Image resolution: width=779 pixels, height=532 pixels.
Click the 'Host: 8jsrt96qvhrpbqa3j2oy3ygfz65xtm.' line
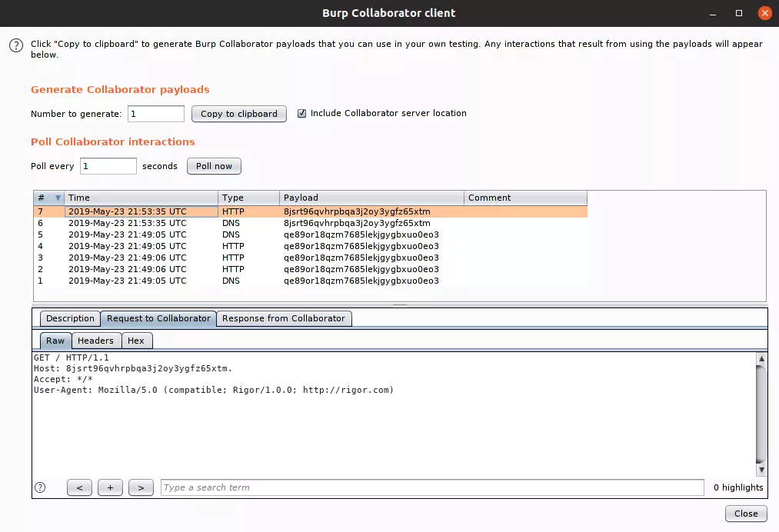(133, 368)
